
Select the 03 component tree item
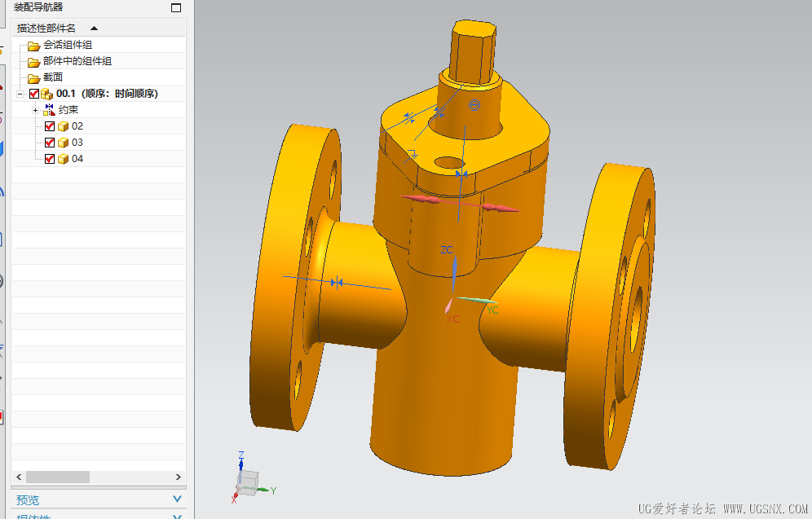[x=77, y=143]
